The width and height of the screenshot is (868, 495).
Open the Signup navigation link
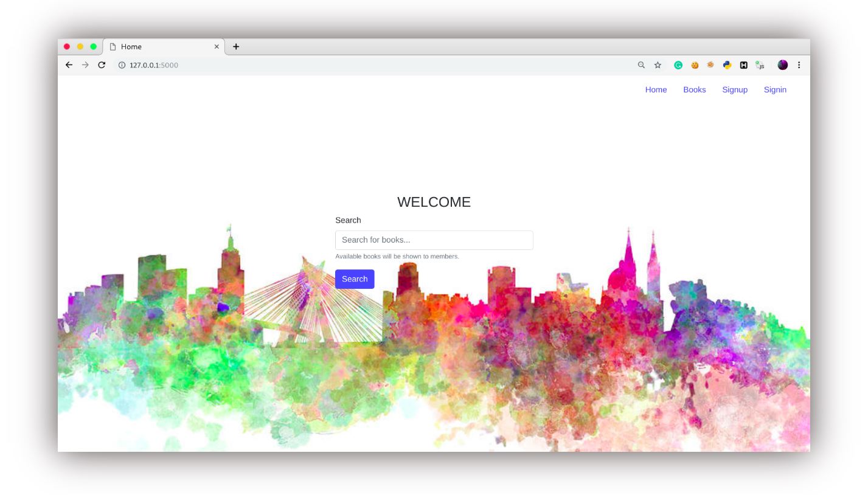tap(735, 90)
